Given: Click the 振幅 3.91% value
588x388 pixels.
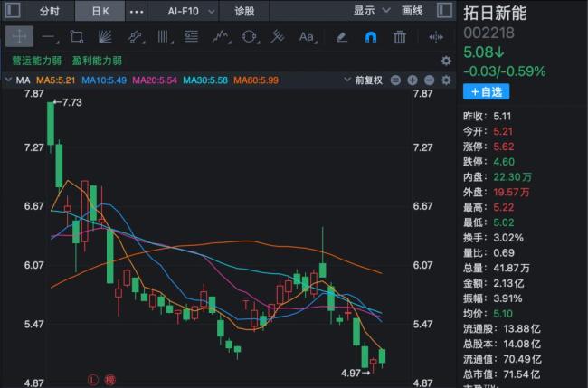Looking at the screenshot, I should click(507, 298).
